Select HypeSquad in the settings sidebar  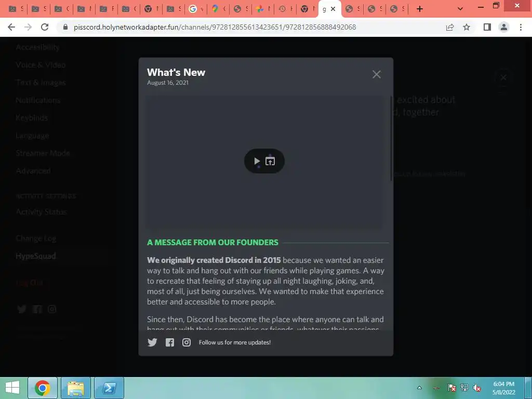[36, 256]
